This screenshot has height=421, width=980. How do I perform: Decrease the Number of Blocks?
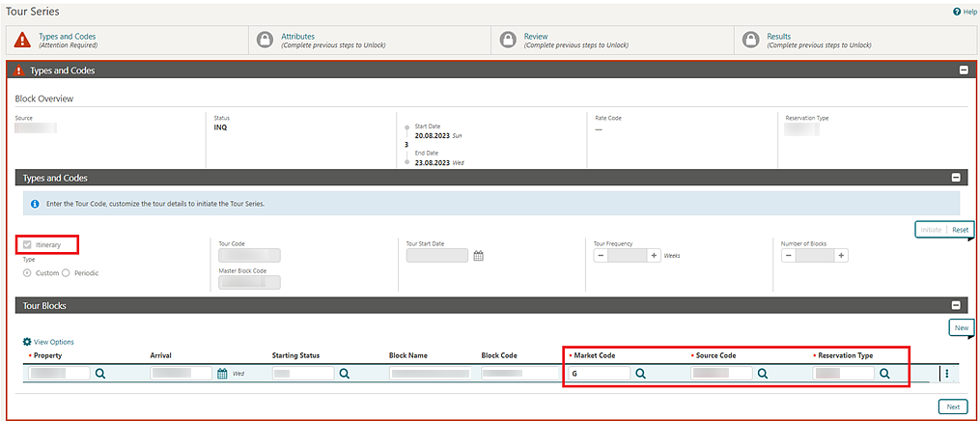coord(788,256)
